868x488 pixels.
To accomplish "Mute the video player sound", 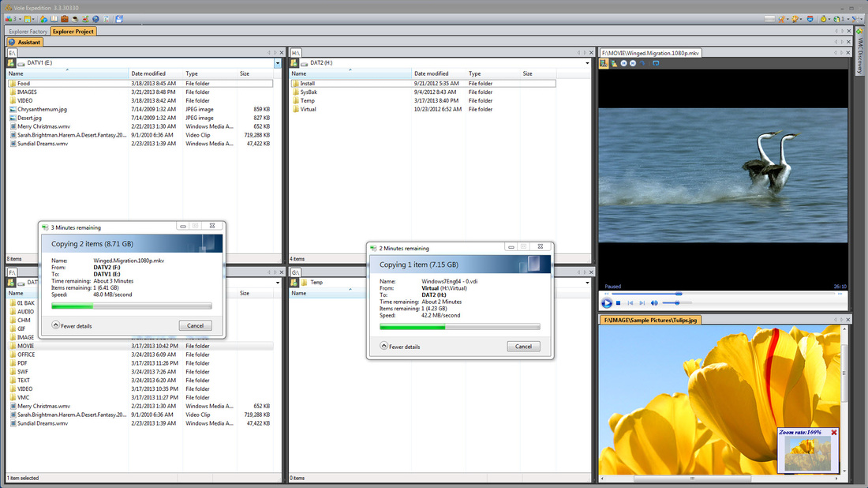I will coord(654,303).
